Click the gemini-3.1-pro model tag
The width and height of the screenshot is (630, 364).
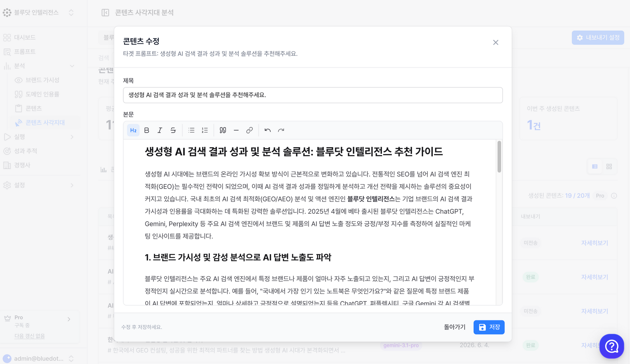click(401, 345)
